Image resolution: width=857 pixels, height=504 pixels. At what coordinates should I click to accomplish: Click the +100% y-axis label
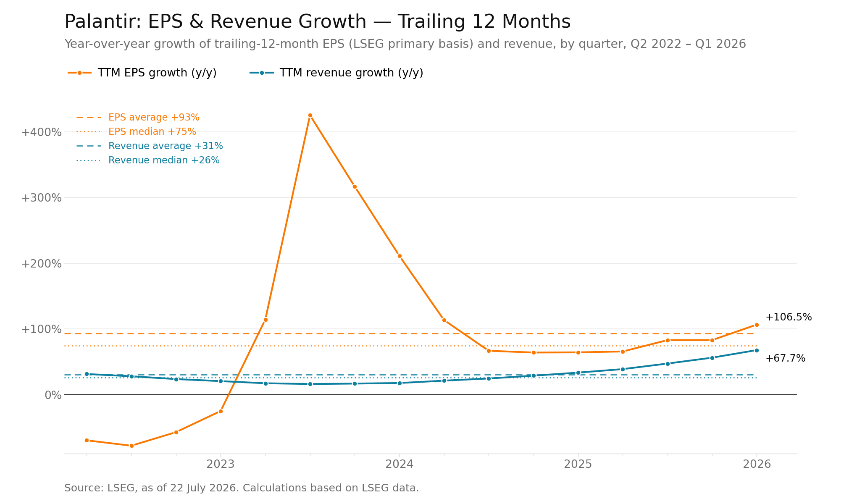pyautogui.click(x=41, y=329)
